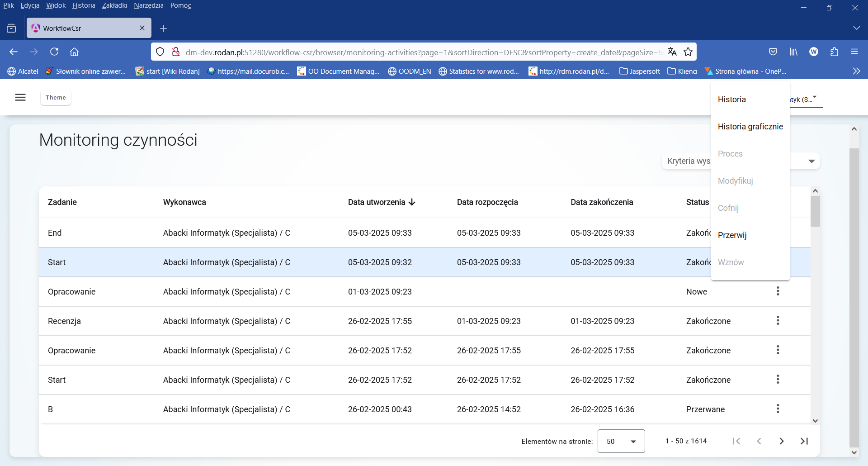This screenshot has width=868, height=466.
Task: Expand the Kryteria wyszukiwania panel
Action: coord(811,161)
